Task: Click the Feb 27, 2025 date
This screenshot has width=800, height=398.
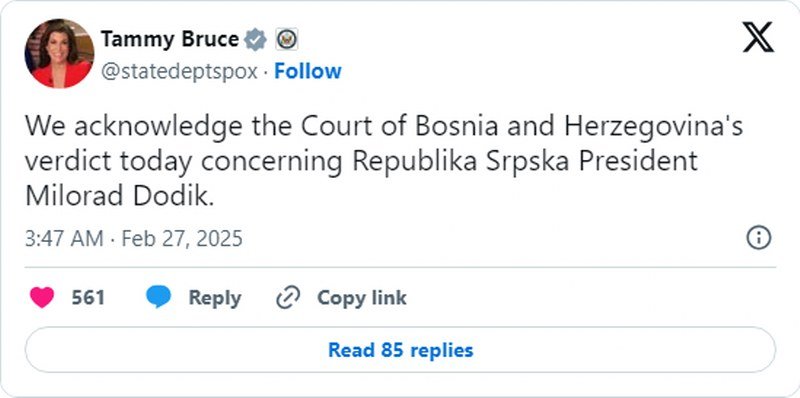Action: (x=182, y=238)
